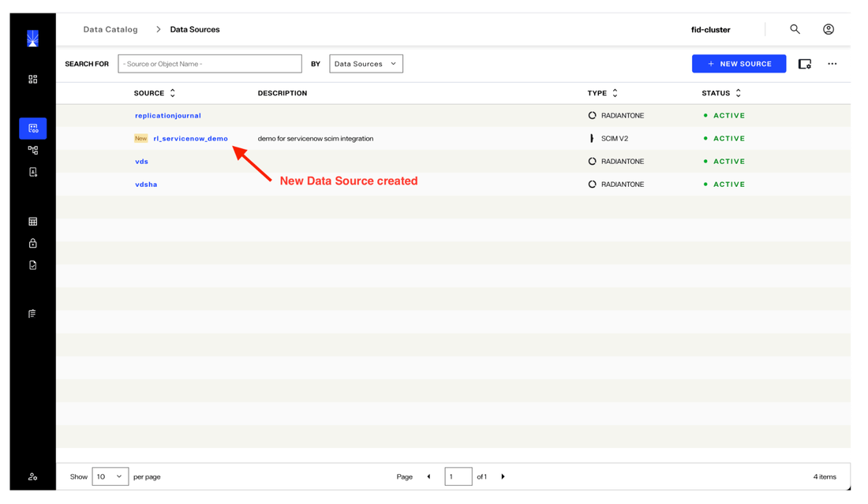Click the fid-cluster name in the header
The height and width of the screenshot is (504, 868).
711,30
